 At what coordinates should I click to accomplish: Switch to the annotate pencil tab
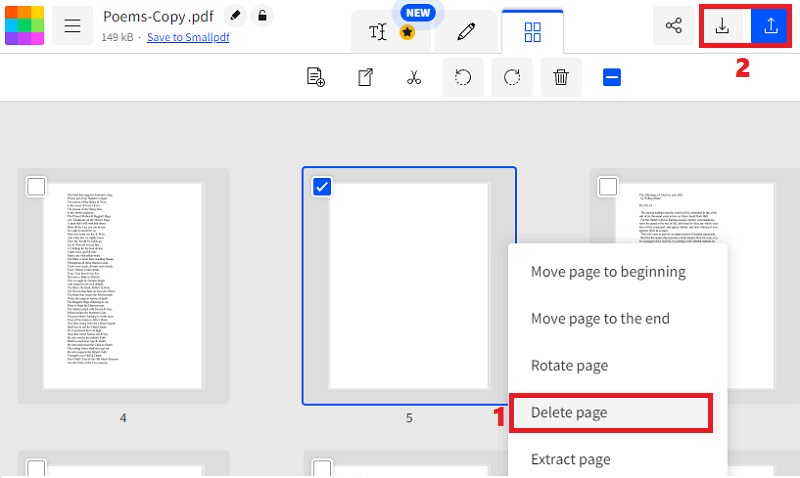pos(466,32)
